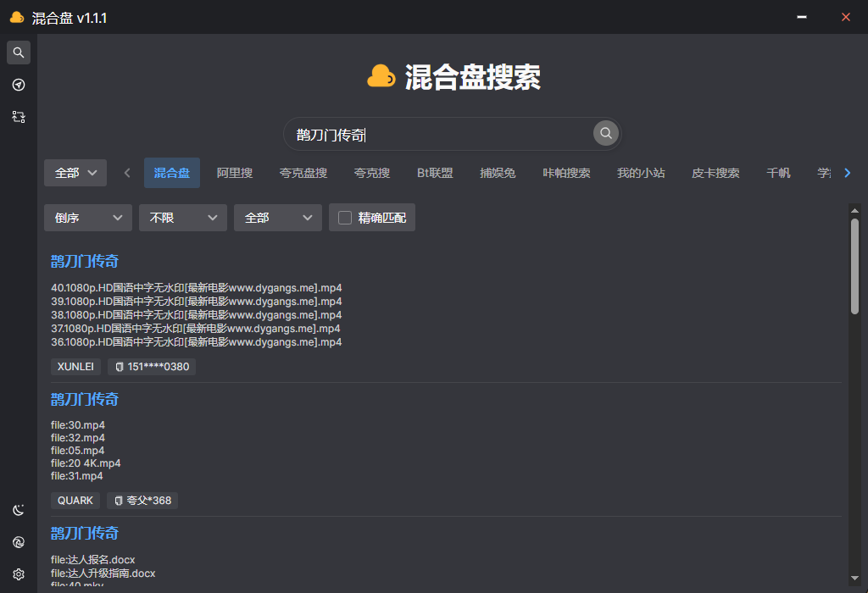Click file line starting with 37.1080p
This screenshot has height=593, width=868.
pos(196,329)
